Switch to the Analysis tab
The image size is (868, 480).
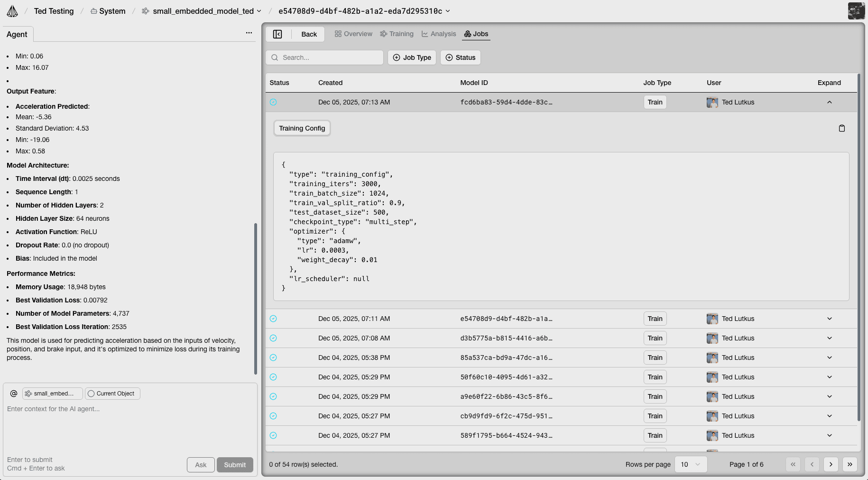[439, 34]
